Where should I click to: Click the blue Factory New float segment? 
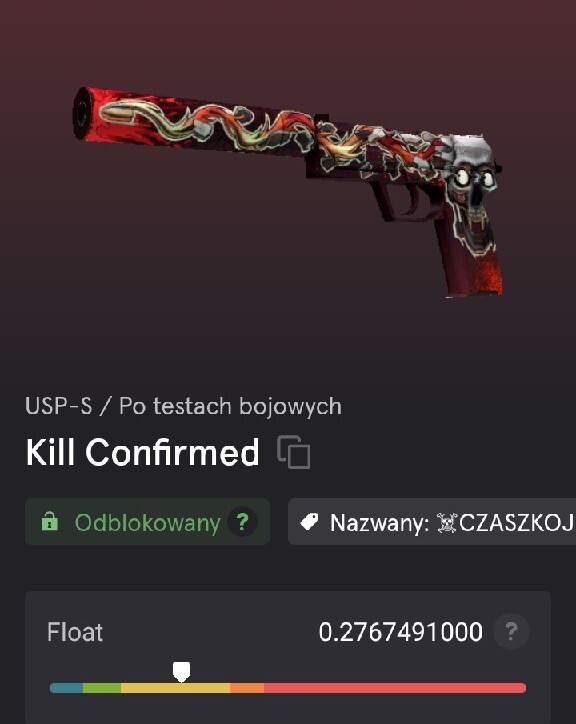[67, 688]
